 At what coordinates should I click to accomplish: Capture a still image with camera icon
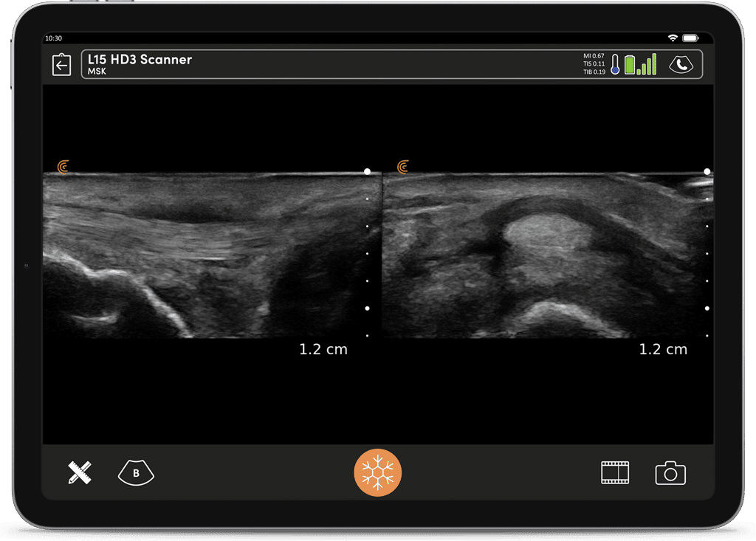(x=670, y=473)
